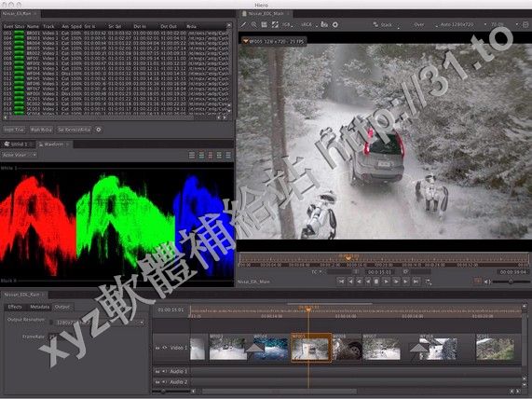The width and height of the screenshot is (532, 399).
Task: Click the 00:00:15:01 current timecode field
Action: 379,272
